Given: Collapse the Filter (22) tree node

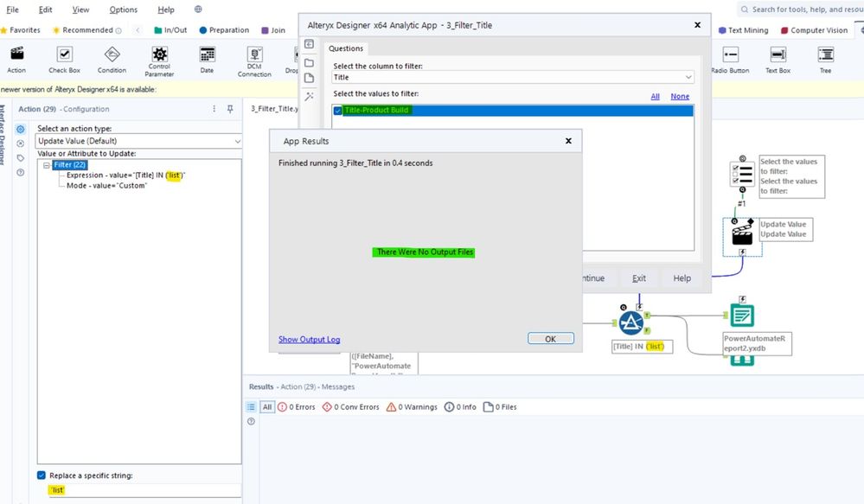Looking at the screenshot, I should (x=47, y=165).
